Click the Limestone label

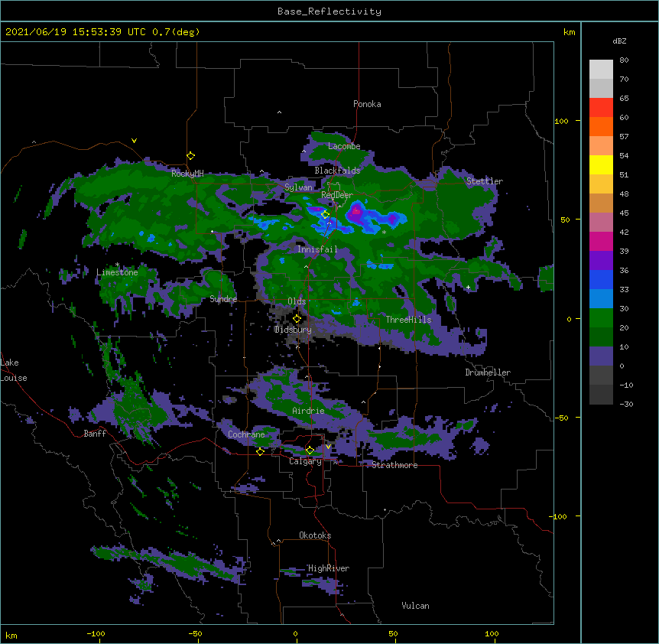pos(117,272)
